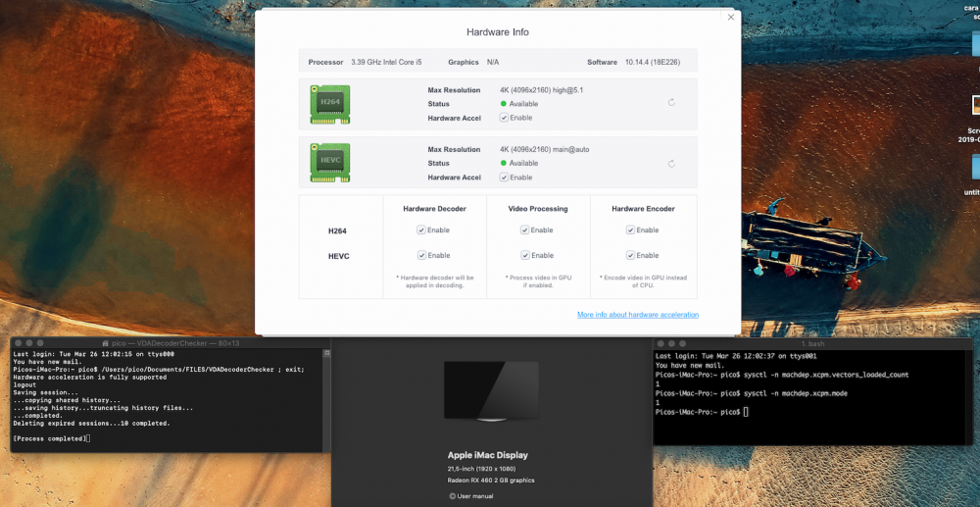
Task: Click the H264 chip icon
Action: pos(330,104)
